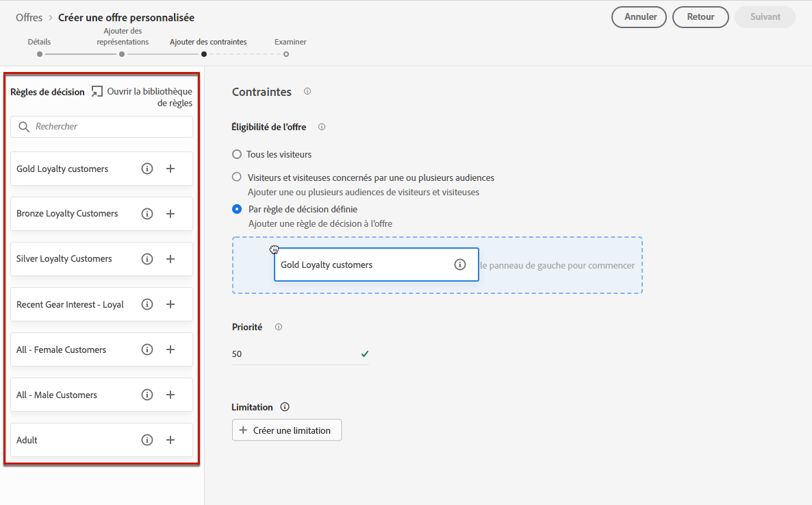Add the All - Female Customers rule

pos(170,349)
